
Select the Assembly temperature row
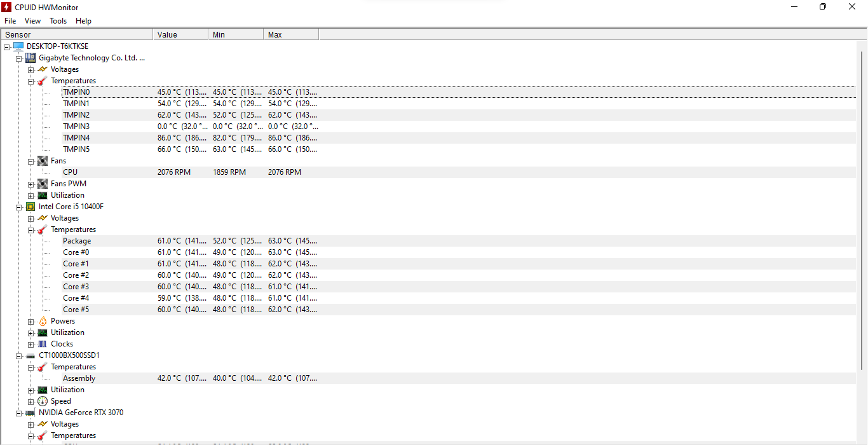click(459, 378)
